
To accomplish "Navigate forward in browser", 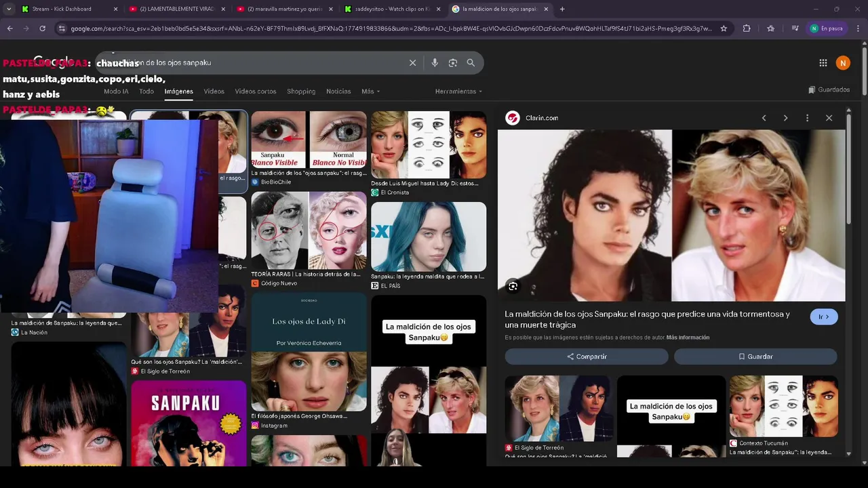I will (x=26, y=28).
